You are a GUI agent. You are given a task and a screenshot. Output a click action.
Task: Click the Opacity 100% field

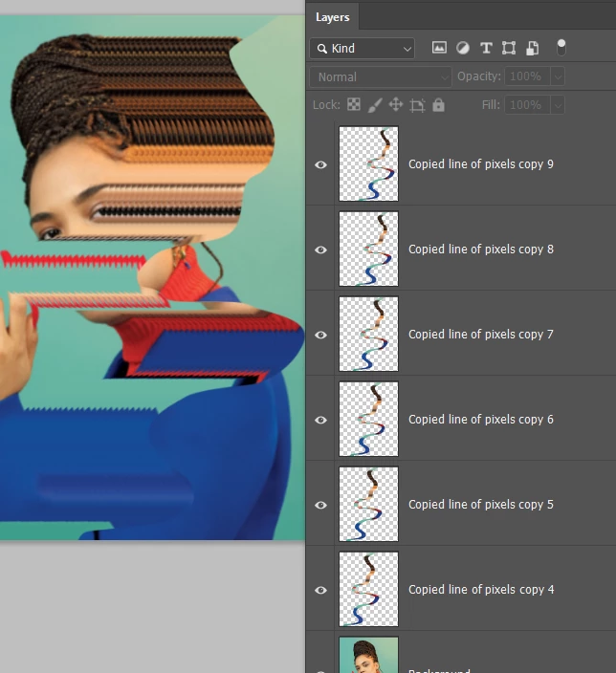527,76
